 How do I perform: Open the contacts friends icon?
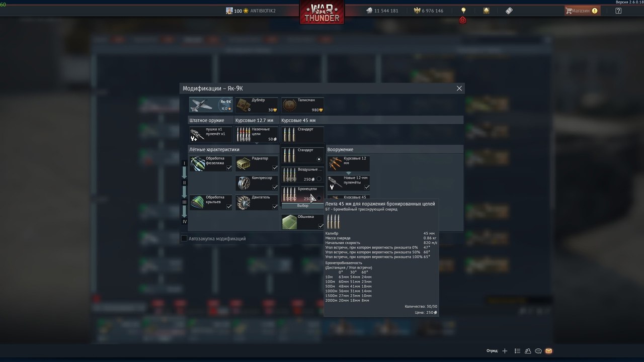tap(528, 351)
